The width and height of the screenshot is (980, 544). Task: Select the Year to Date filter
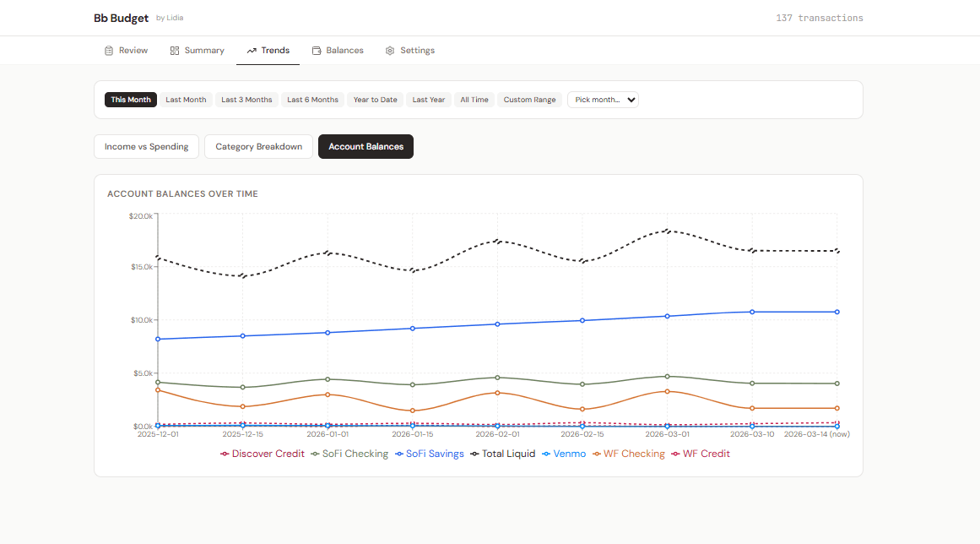(x=375, y=100)
